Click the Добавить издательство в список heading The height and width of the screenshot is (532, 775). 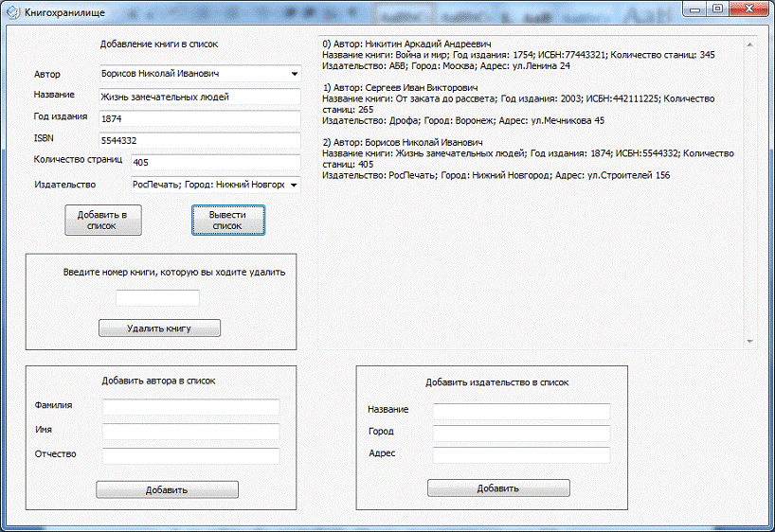tap(497, 382)
